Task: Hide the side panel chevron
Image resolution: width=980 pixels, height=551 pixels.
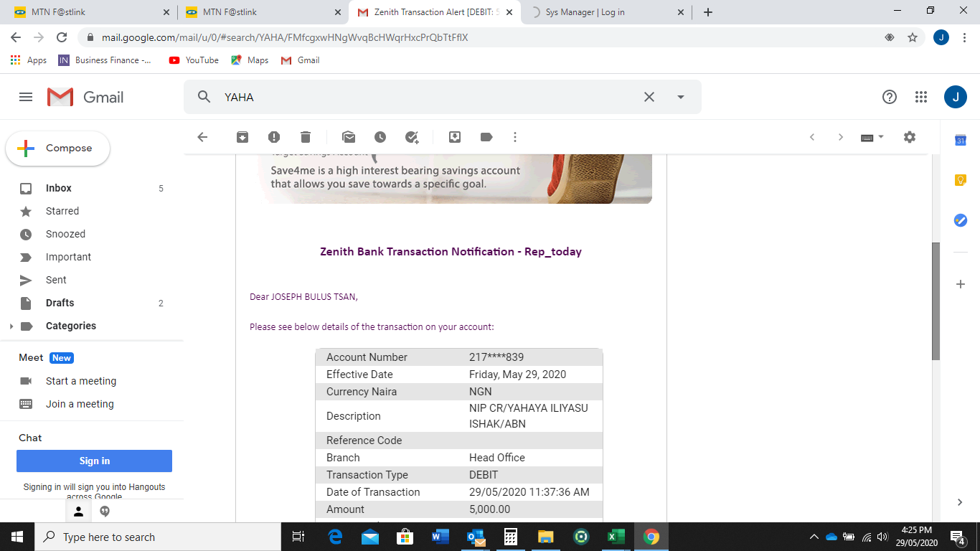Action: (961, 502)
